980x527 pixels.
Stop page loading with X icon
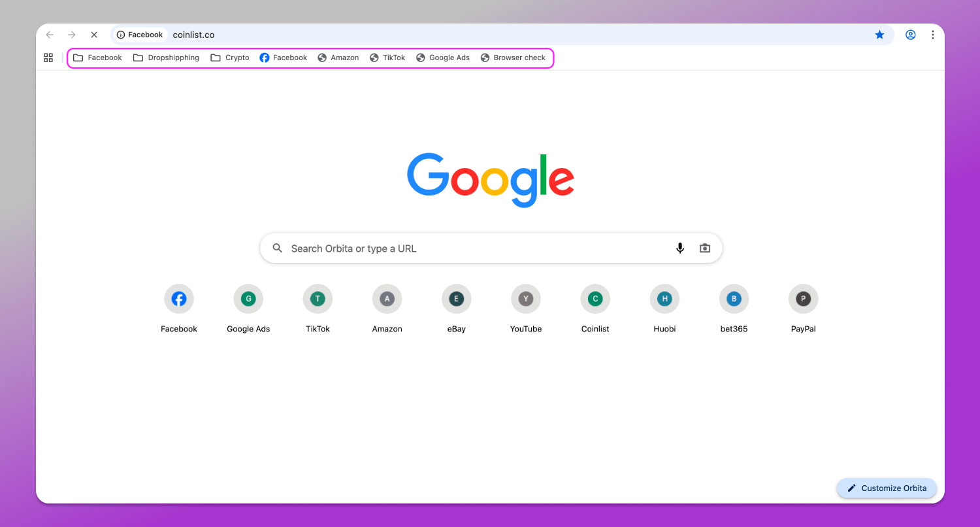[94, 35]
